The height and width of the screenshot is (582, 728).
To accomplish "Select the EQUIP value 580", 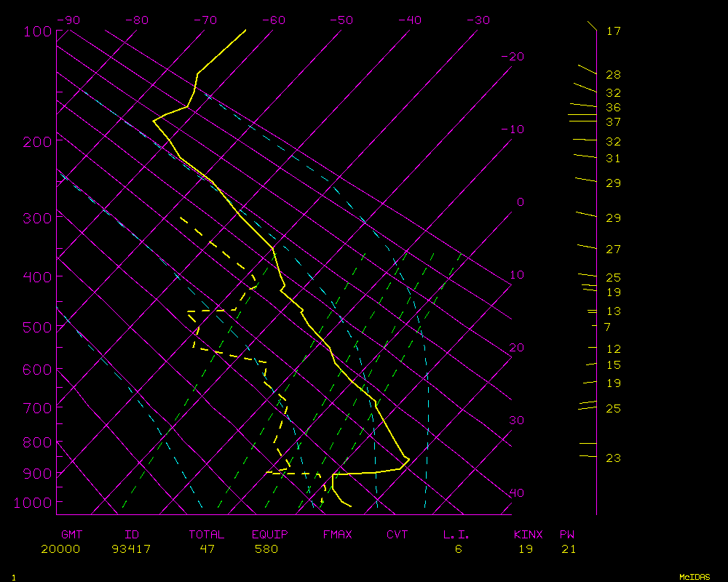I will (x=266, y=549).
